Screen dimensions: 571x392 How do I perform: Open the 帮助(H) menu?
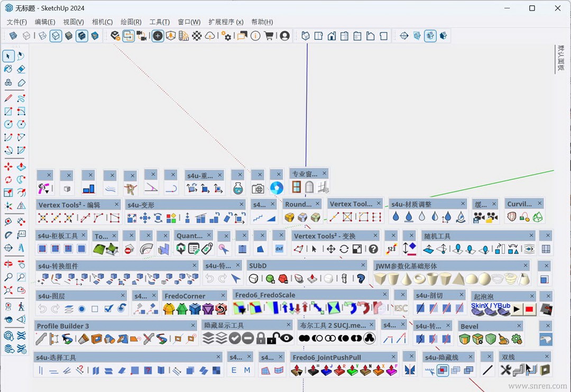262,22
